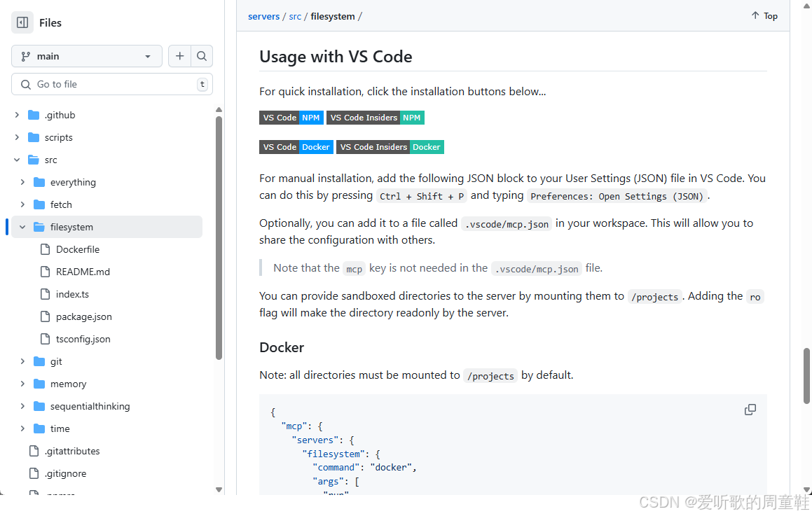Click the VS Code NPM install badge
This screenshot has height=516, width=812.
pos(291,118)
